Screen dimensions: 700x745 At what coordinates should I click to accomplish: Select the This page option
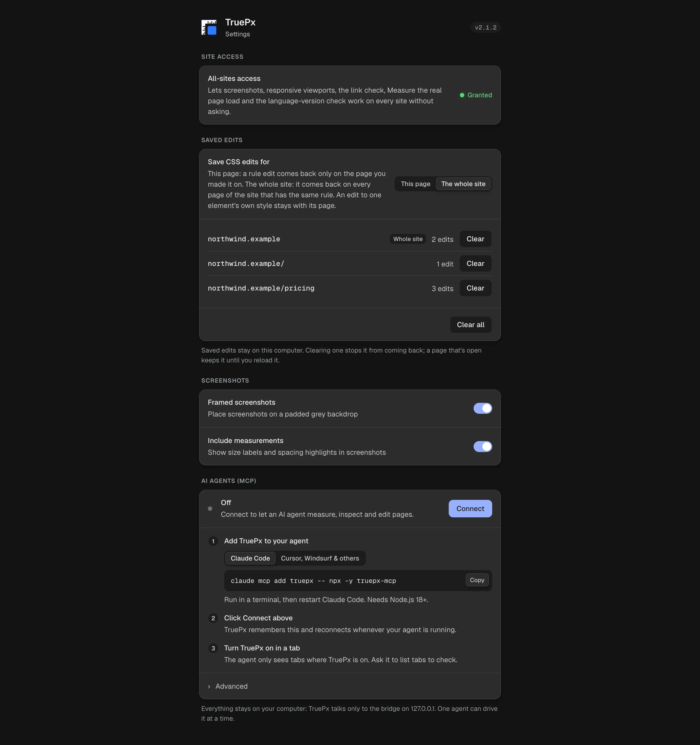[x=415, y=184]
